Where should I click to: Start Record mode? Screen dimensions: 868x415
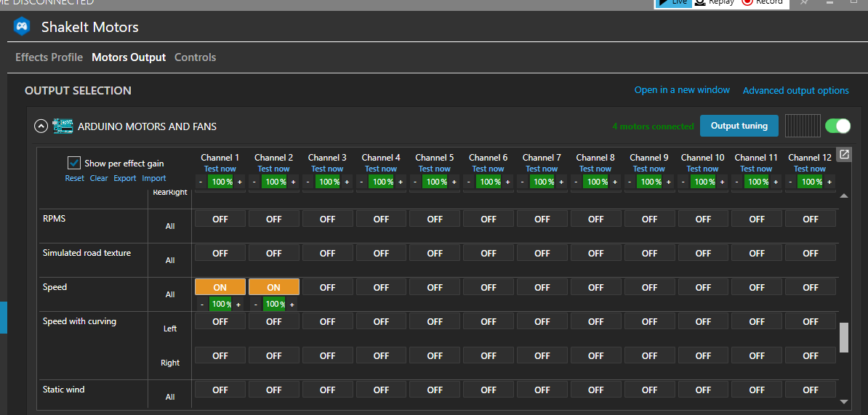(763, 3)
